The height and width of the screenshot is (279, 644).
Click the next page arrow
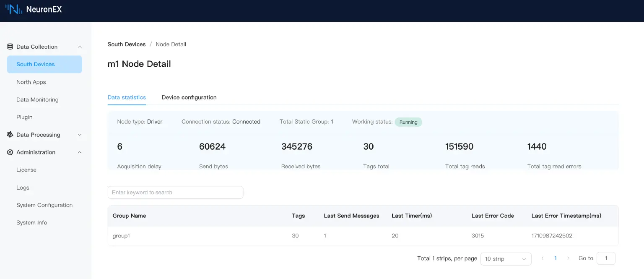tap(568, 258)
